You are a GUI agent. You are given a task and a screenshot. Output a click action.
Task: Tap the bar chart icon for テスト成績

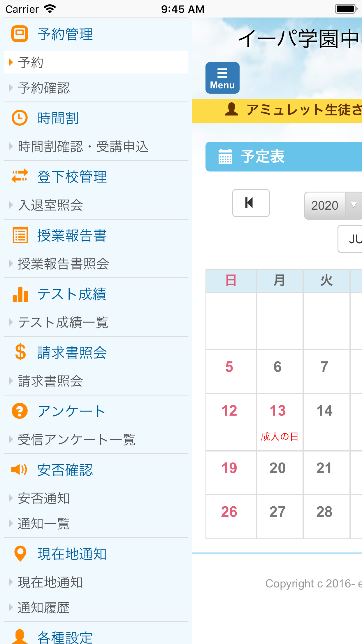tap(20, 294)
